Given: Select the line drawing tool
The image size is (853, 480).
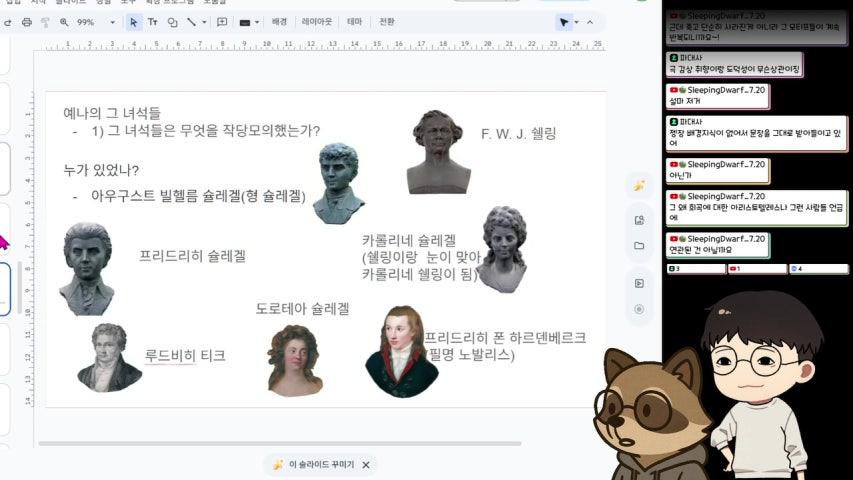Looking at the screenshot, I should pyautogui.click(x=191, y=22).
